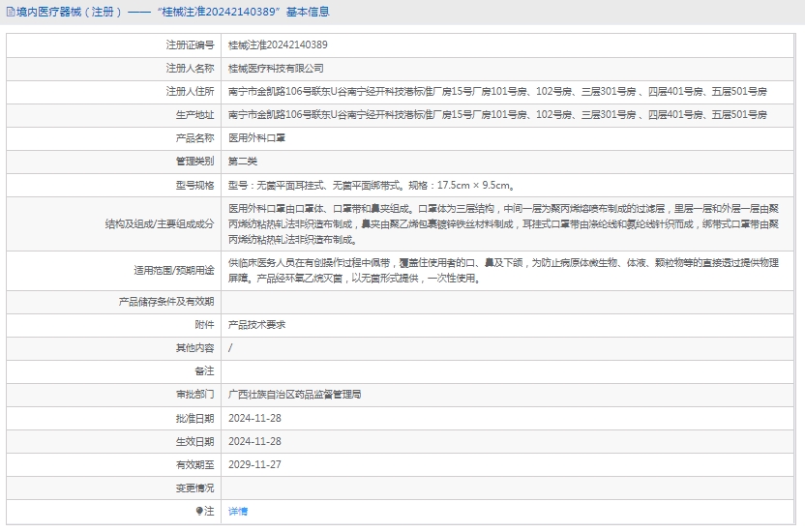The image size is (805, 532).
Task: Select registration number value 桂械注准20242140389 in table
Action: click(x=278, y=45)
